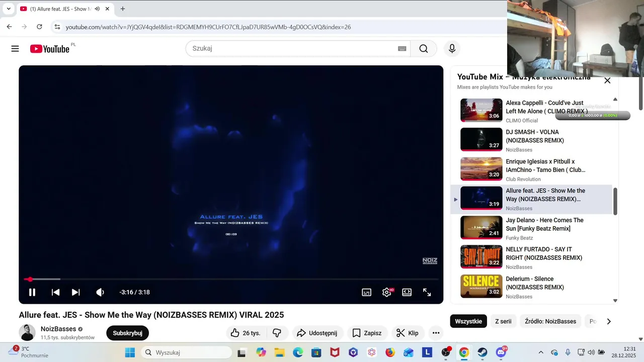The width and height of the screenshot is (644, 362).
Task: Click the playlist panel scrollbar thumb
Action: (x=615, y=201)
